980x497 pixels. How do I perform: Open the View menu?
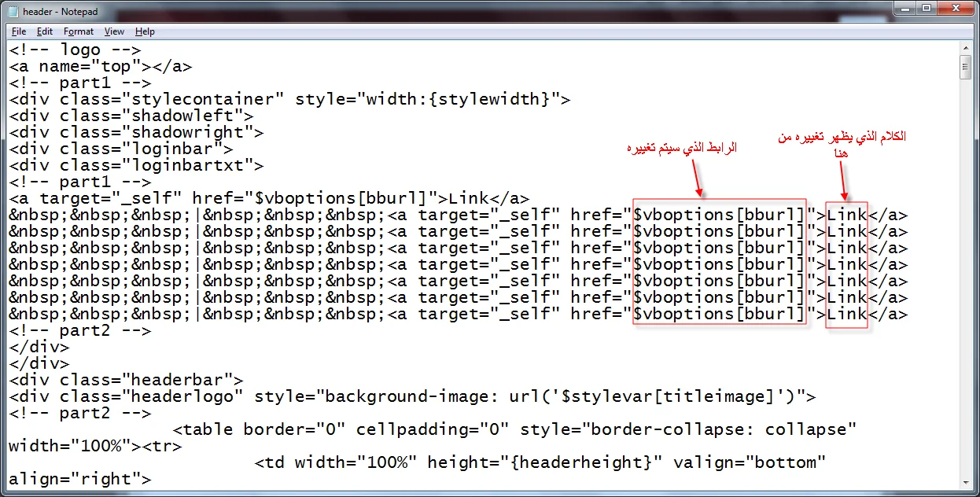(114, 31)
